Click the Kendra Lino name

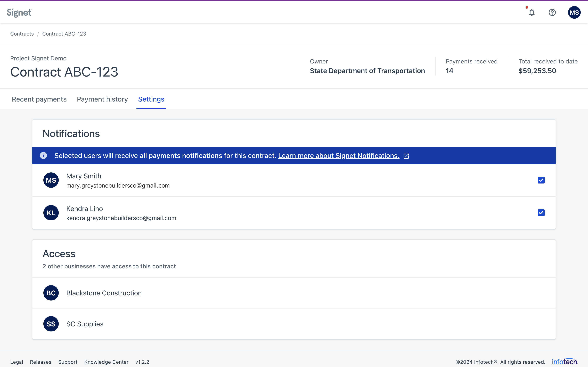[x=85, y=209]
